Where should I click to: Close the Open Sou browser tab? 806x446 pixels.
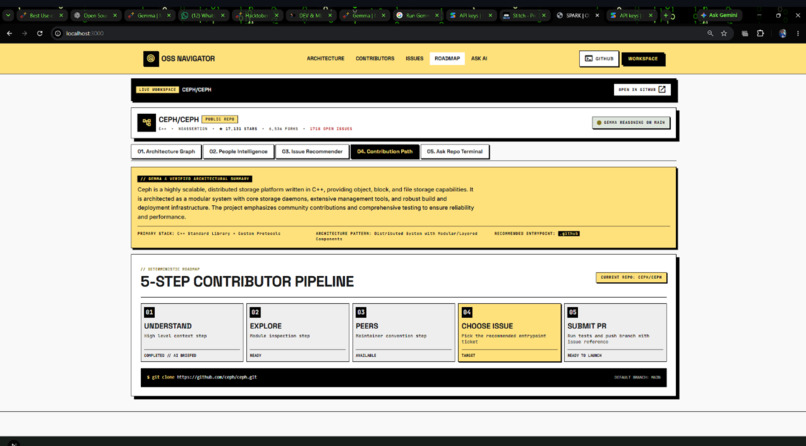(115, 15)
